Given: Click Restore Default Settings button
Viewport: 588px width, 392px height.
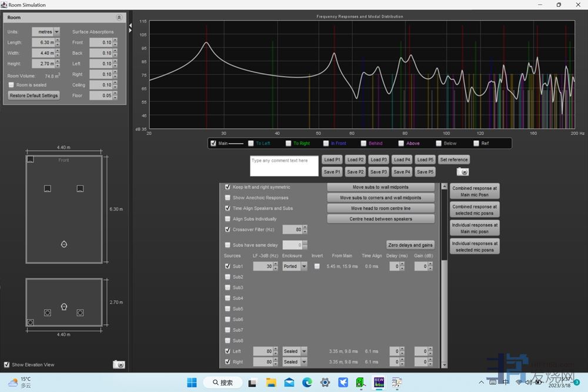Looking at the screenshot, I should pos(34,95).
